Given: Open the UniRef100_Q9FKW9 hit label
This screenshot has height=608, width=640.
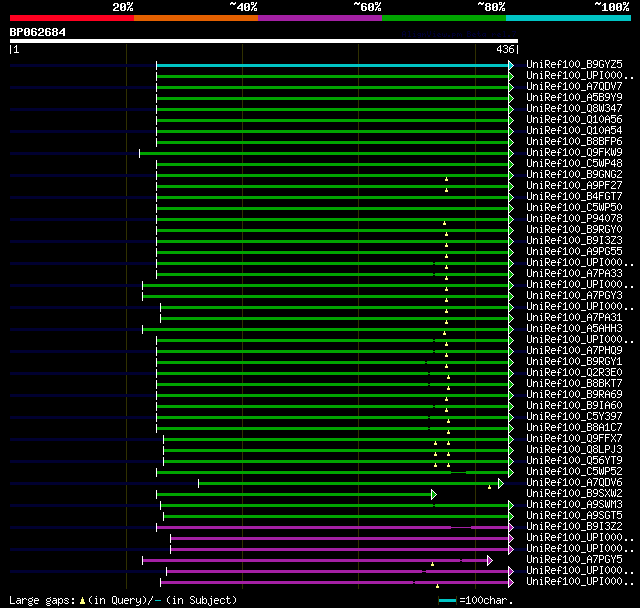Looking at the screenshot, I should pos(574,153).
